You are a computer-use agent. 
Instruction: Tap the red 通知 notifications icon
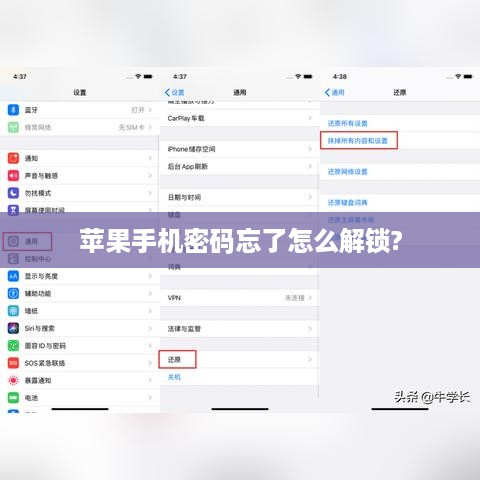(13, 158)
